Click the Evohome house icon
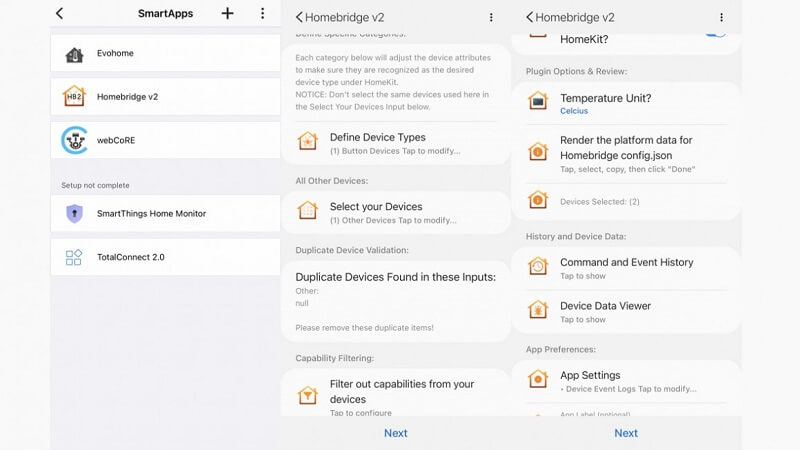Viewport: 800px width, 450px height. point(74,54)
